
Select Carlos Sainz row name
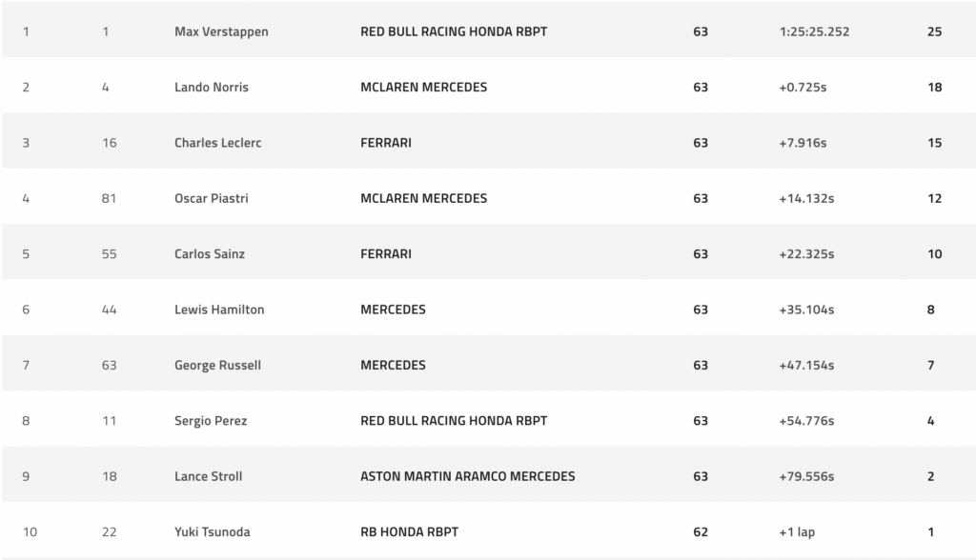[x=209, y=254]
